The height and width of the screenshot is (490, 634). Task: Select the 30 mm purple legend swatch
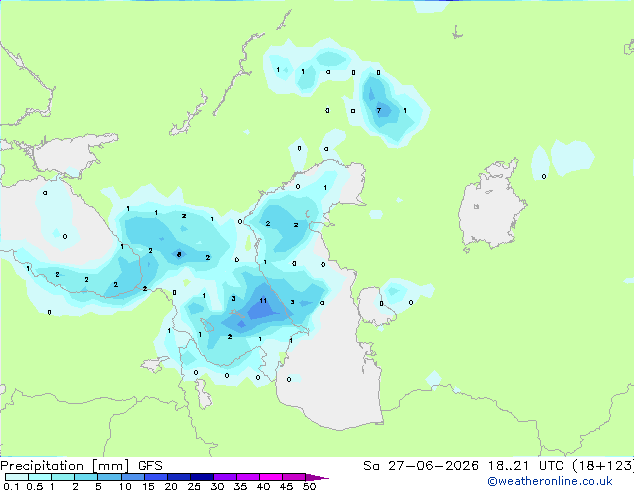[224, 477]
